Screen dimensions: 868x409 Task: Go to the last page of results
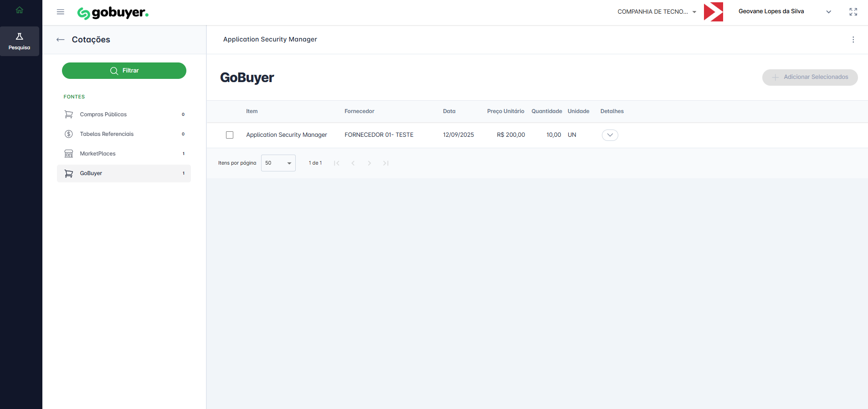tap(385, 163)
